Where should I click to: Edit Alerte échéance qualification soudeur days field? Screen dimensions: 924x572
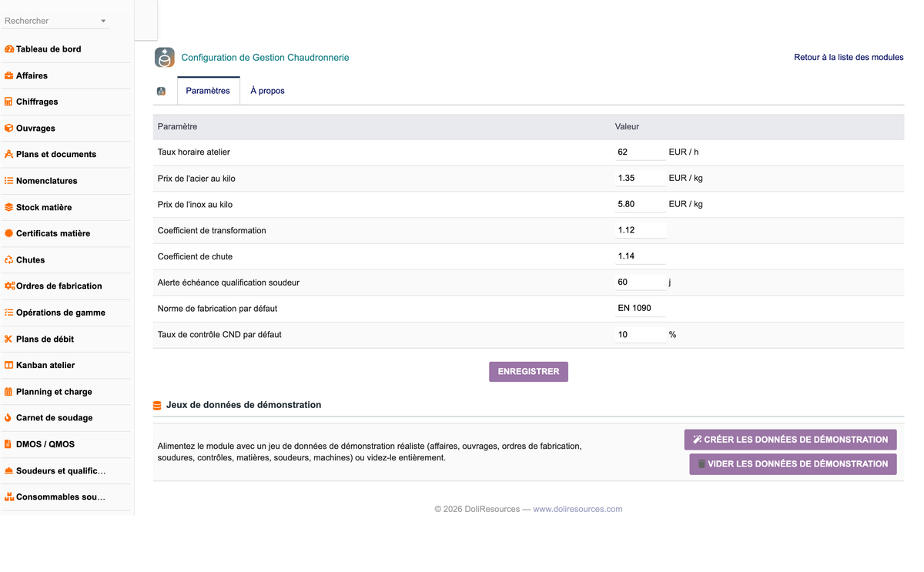tap(640, 283)
